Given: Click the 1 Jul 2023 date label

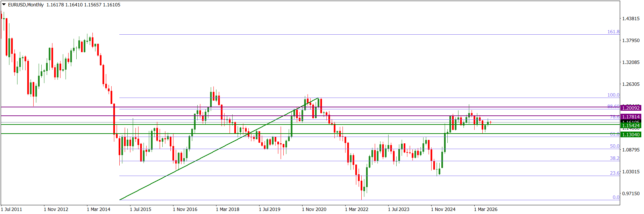Looking at the screenshot, I should click(x=399, y=209).
